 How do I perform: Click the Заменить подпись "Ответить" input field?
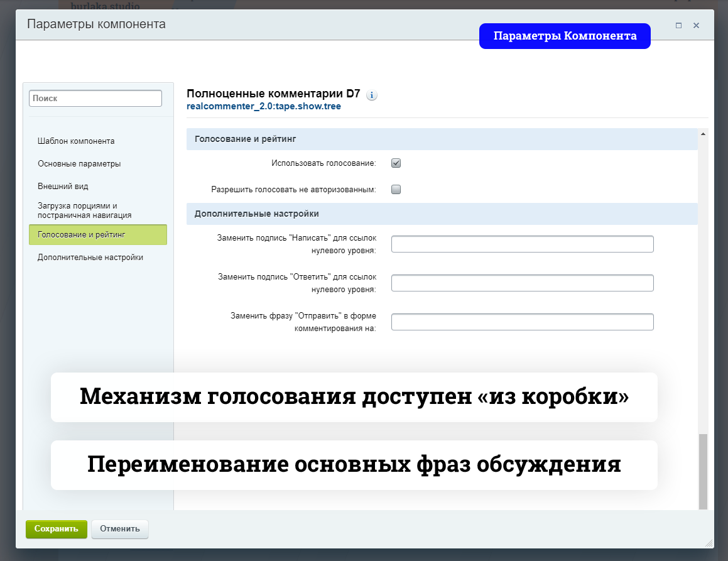pyautogui.click(x=522, y=283)
